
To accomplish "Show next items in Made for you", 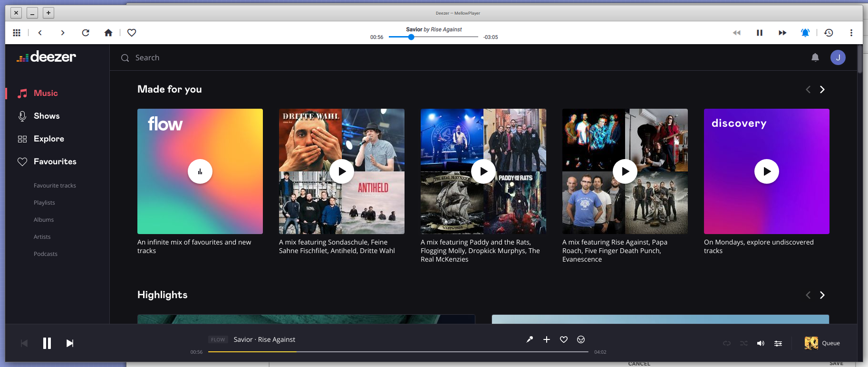I will (x=822, y=90).
